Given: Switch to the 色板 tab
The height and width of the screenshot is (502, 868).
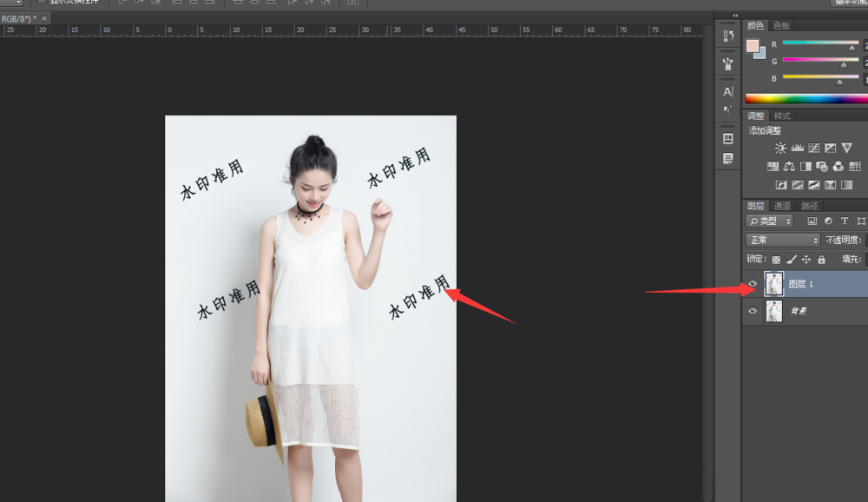Looking at the screenshot, I should [781, 26].
